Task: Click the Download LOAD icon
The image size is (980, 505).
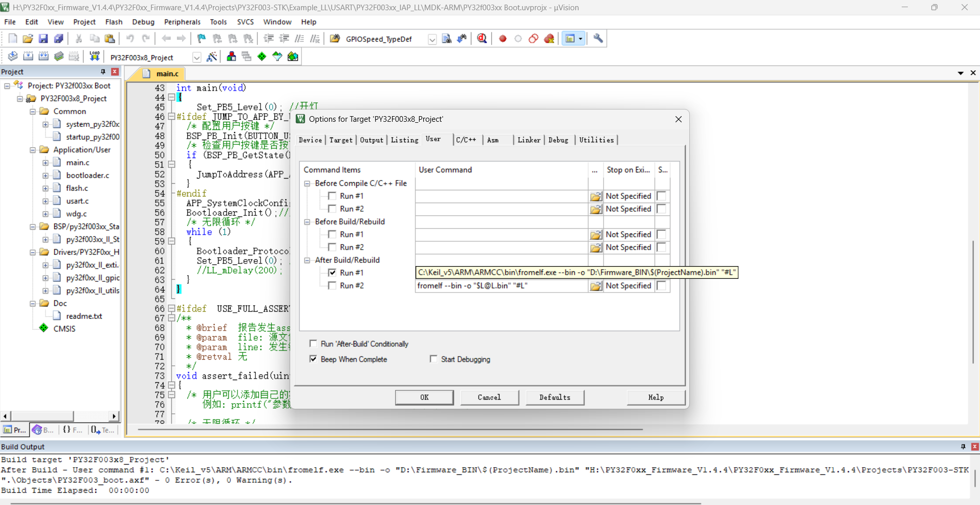Action: 94,56
